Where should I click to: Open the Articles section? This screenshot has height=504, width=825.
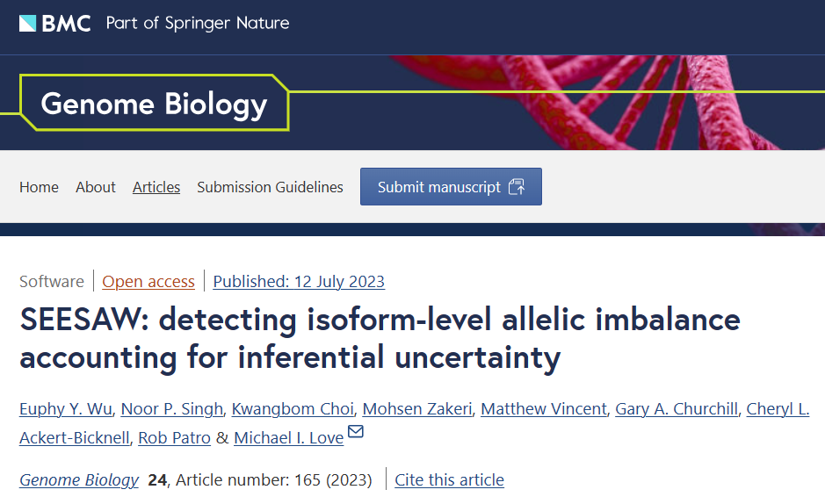click(156, 187)
